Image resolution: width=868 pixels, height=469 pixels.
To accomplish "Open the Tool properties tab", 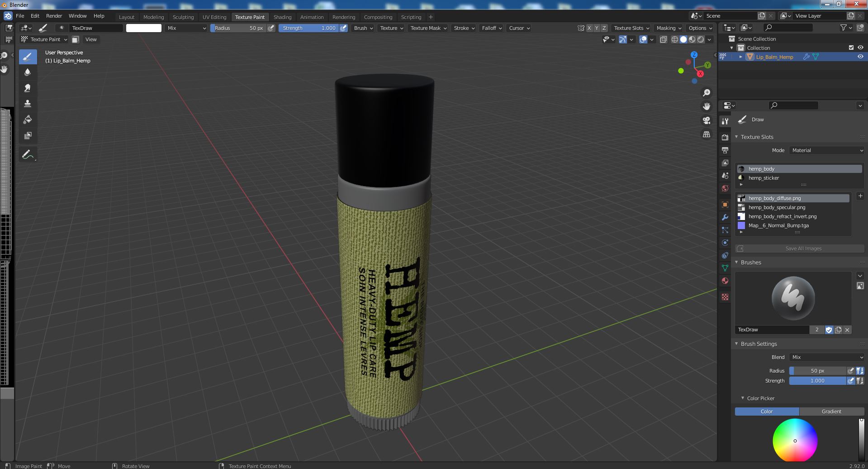I will [725, 121].
